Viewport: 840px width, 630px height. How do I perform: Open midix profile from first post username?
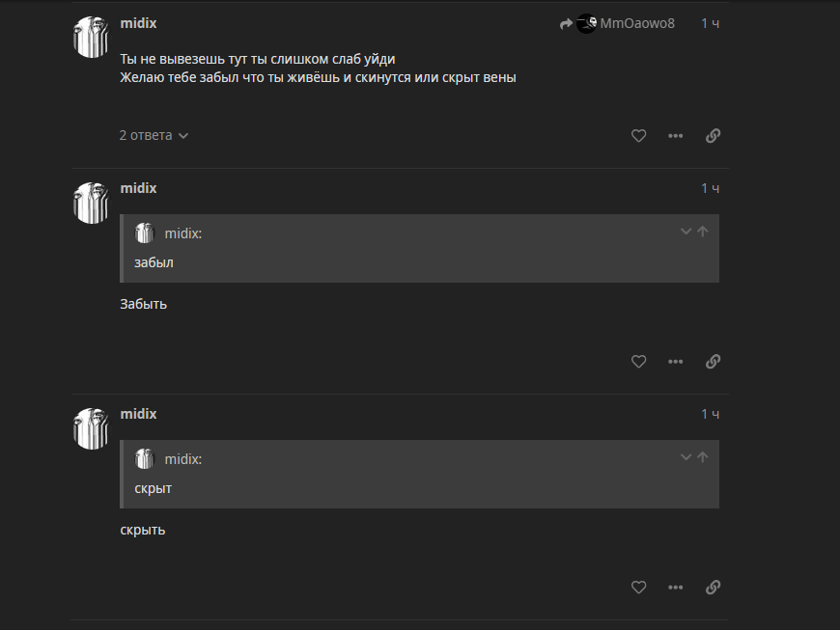(x=138, y=23)
